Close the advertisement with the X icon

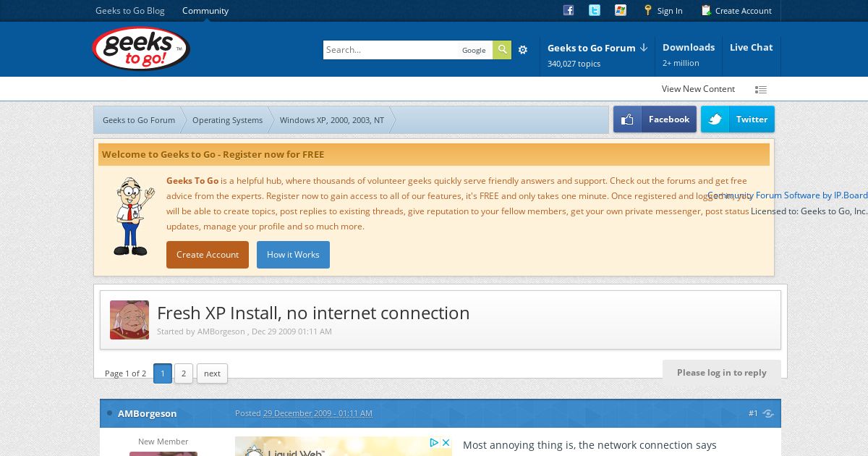click(x=446, y=442)
